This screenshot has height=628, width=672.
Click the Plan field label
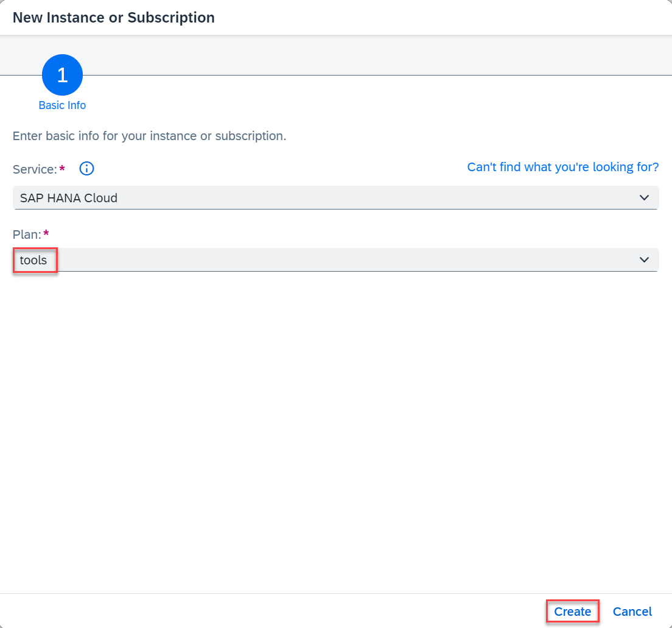(x=27, y=235)
